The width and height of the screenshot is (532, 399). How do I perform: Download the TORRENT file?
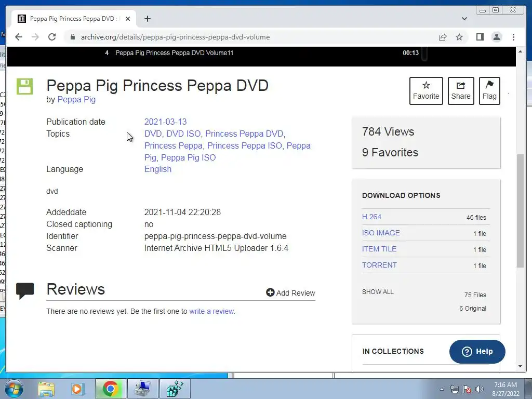pos(379,265)
